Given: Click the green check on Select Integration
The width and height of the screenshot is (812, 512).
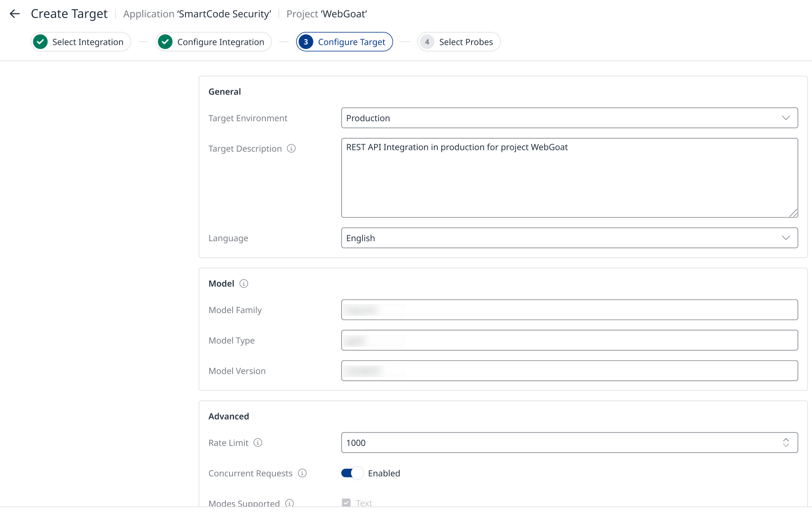Looking at the screenshot, I should [40, 42].
